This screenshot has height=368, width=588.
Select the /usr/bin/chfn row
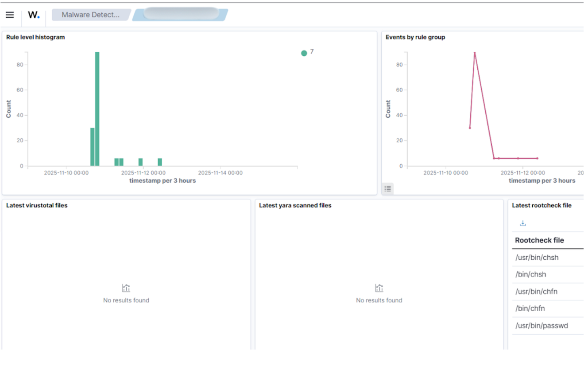point(548,291)
